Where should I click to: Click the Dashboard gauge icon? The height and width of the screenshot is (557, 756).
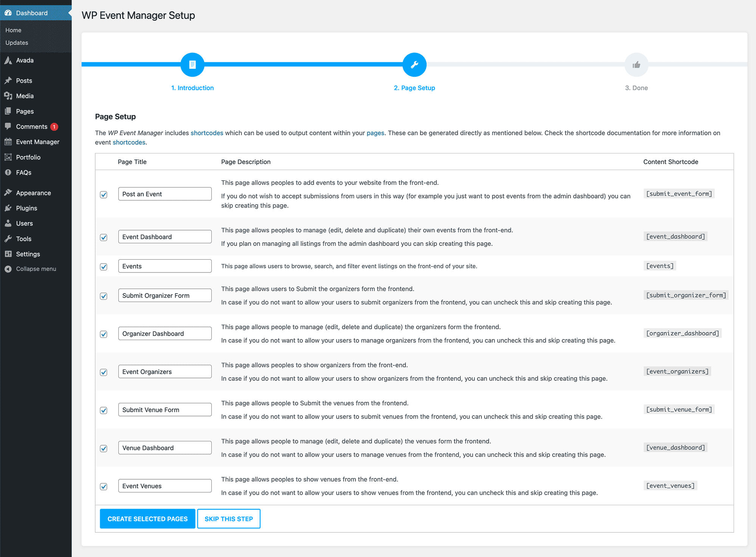tap(8, 13)
